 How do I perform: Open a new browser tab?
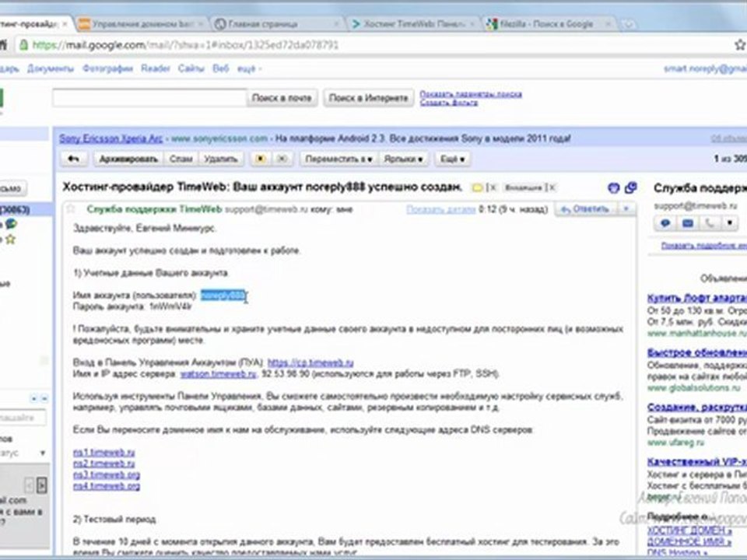[629, 24]
